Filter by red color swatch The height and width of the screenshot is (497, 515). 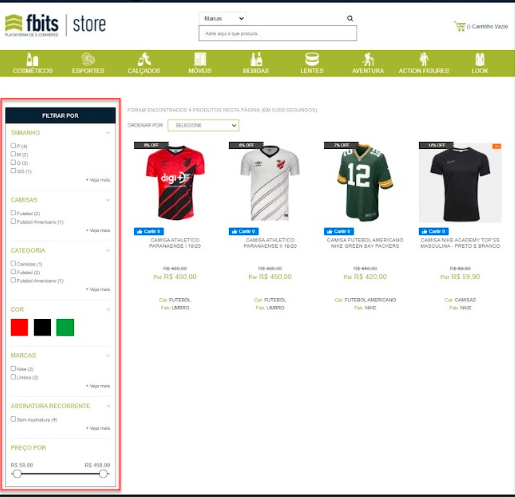click(x=19, y=327)
